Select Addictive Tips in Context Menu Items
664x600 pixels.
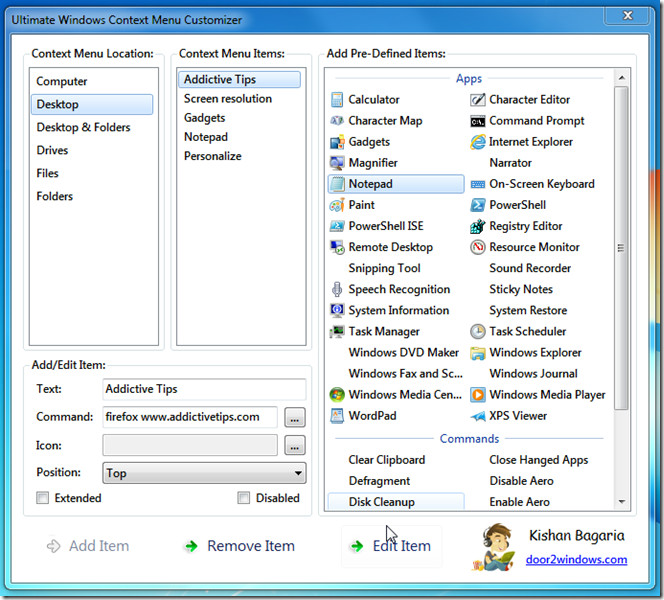(240, 80)
